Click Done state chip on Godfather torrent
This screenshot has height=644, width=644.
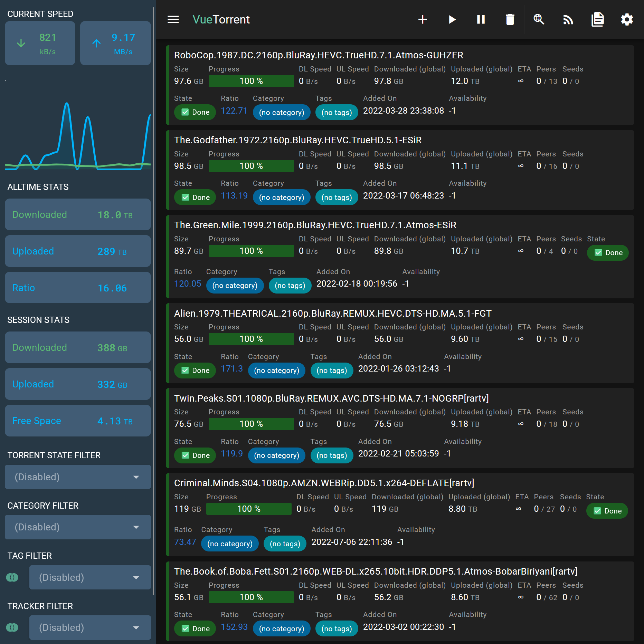coord(195,197)
